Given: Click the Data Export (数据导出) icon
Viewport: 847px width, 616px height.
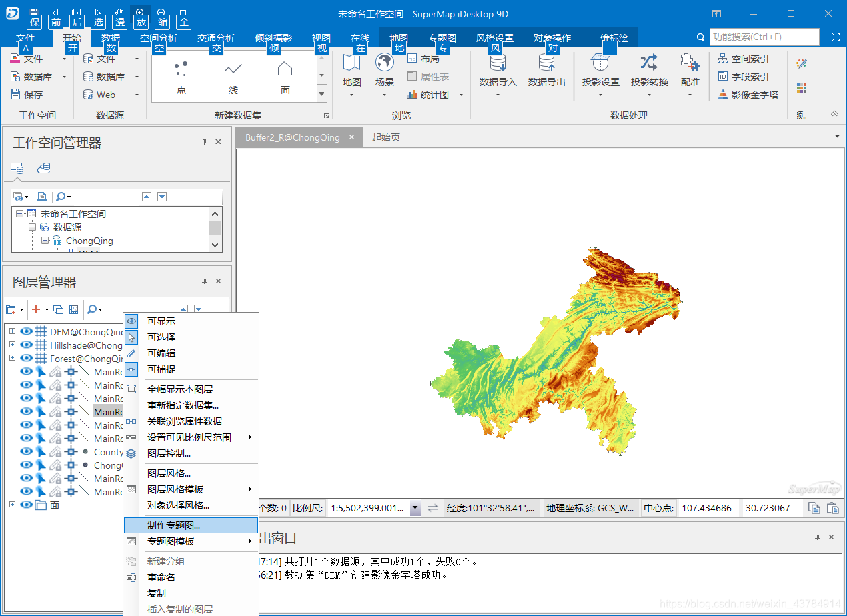Looking at the screenshot, I should point(547,63).
